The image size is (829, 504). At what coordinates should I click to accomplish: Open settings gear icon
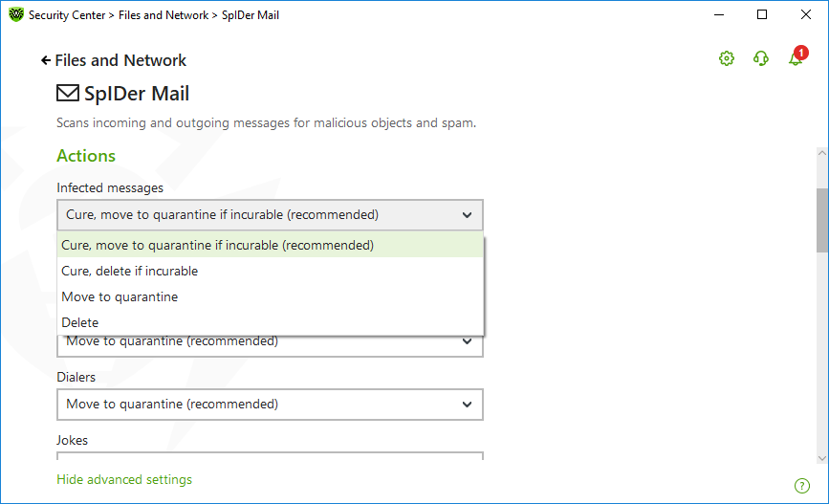point(727,59)
